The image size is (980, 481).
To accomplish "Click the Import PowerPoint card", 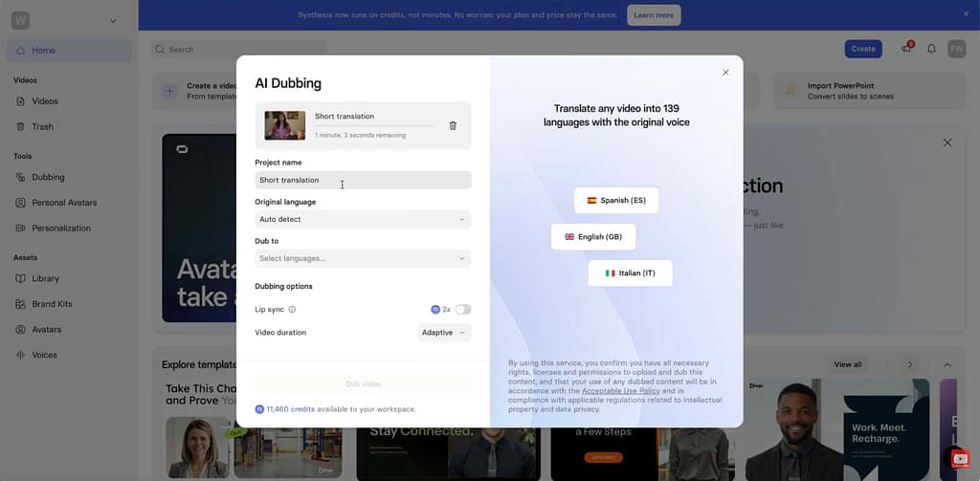I will (x=869, y=91).
